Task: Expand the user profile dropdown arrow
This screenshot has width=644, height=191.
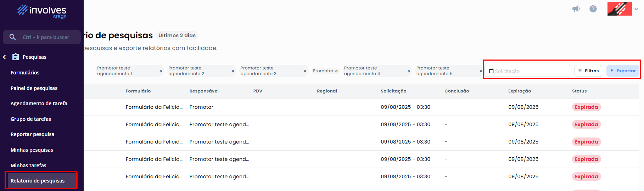Action: 637,9
